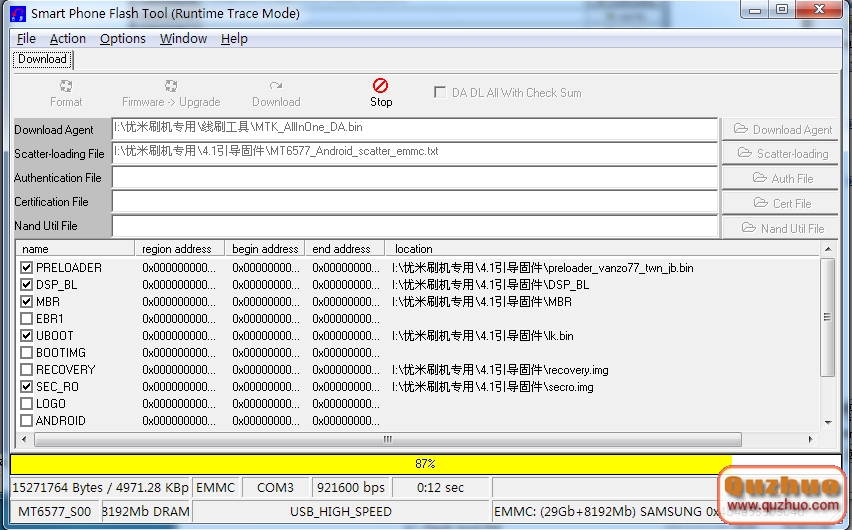Click the region address column header
Viewport: 852px width, 530px height.
[180, 249]
